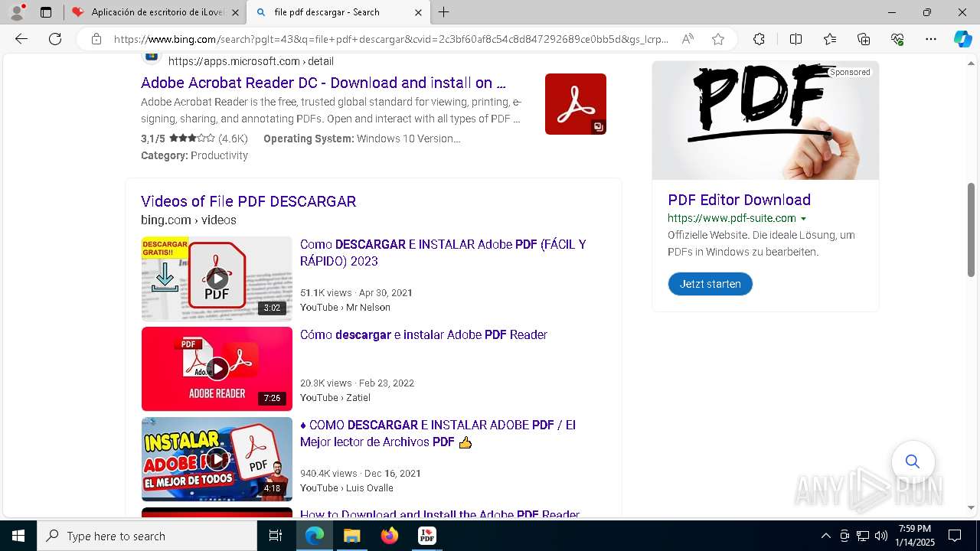Image resolution: width=980 pixels, height=551 pixels.
Task: Open Videos of File PDF DESCARGAR heading
Action: 248,201
